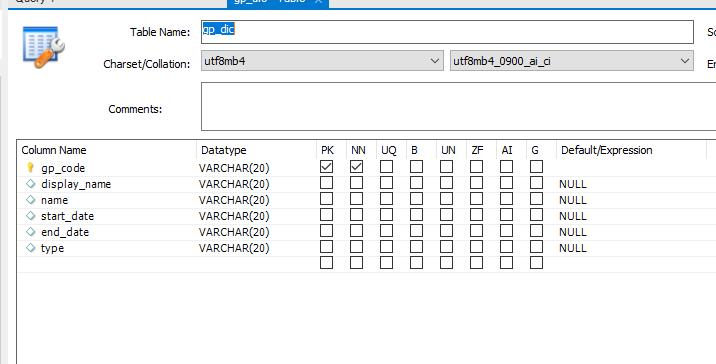Enable UQ checkbox for start_date
The height and width of the screenshot is (364, 716).
tap(386, 215)
